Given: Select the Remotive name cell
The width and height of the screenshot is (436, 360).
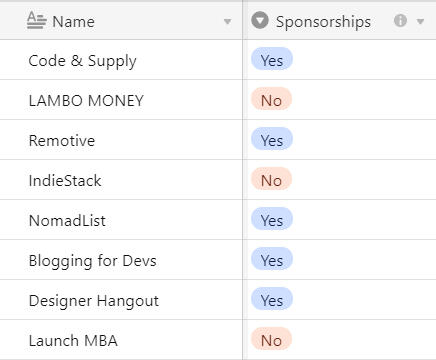Looking at the screenshot, I should point(121,140).
